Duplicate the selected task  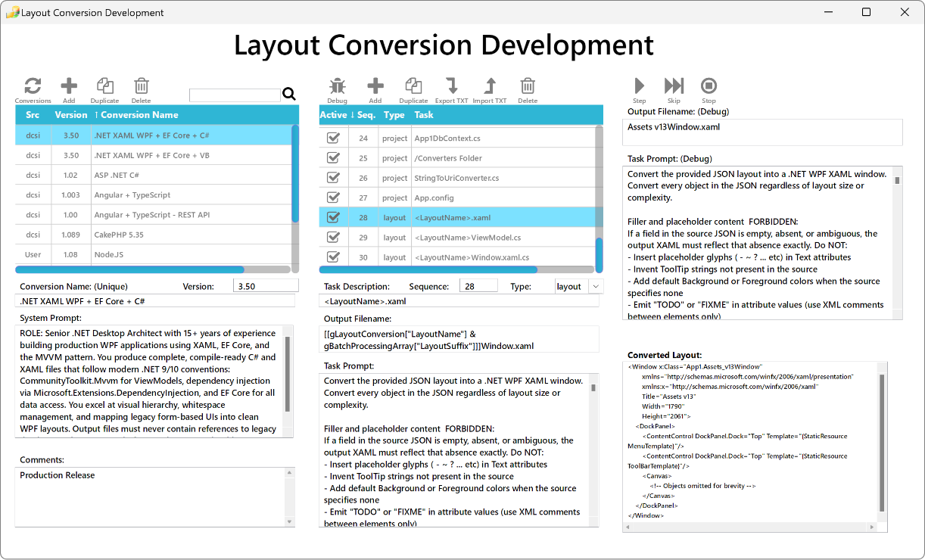click(x=413, y=86)
